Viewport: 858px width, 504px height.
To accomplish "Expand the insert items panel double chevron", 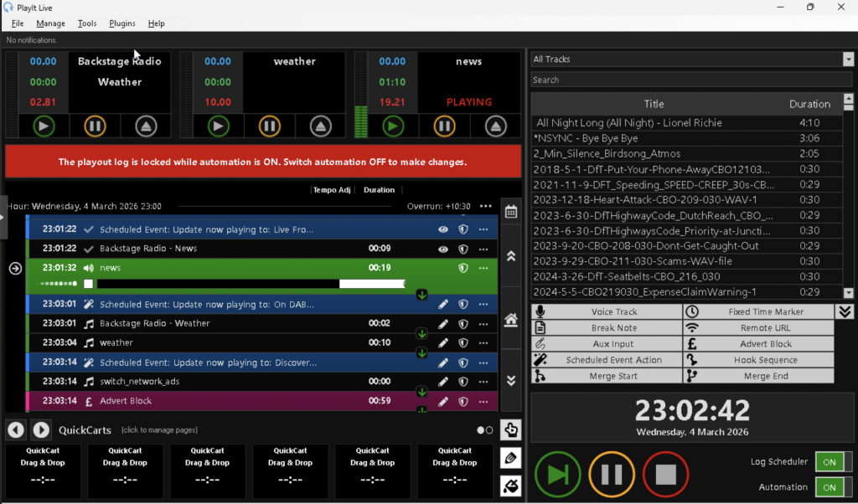I will 845,311.
